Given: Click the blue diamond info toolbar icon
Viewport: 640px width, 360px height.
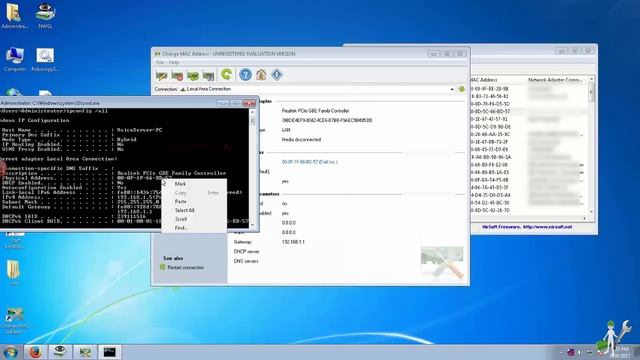Looking at the screenshot, I should (276, 75).
